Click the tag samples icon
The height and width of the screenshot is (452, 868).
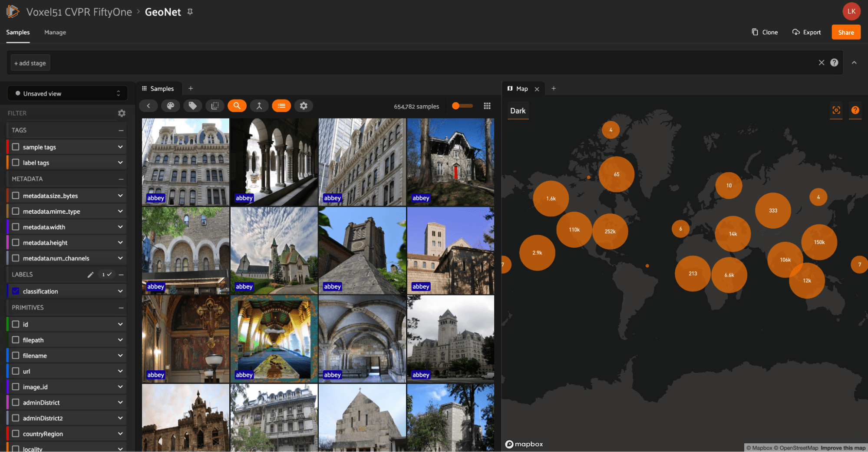coord(193,106)
